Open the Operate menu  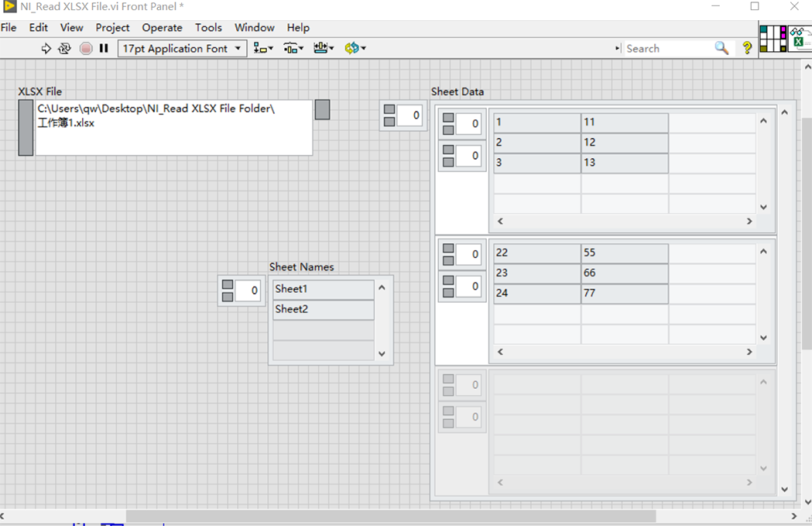162,27
